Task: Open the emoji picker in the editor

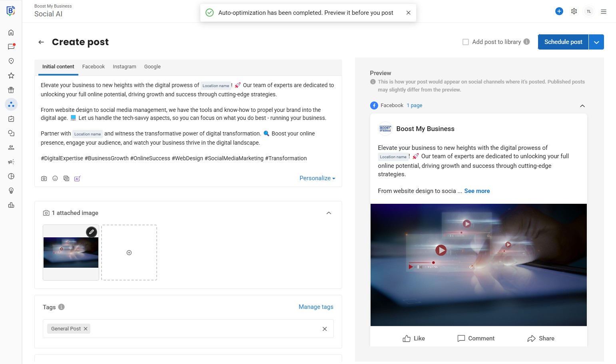Action: pos(55,179)
